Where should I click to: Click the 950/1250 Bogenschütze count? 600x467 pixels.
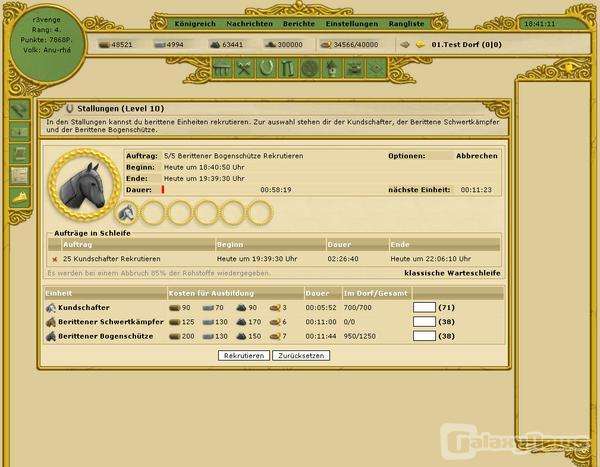360,336
